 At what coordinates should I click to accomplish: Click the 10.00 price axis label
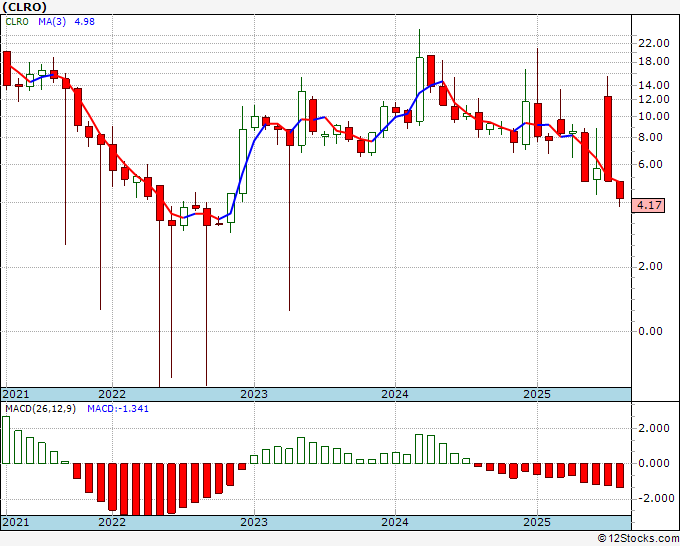(x=653, y=116)
